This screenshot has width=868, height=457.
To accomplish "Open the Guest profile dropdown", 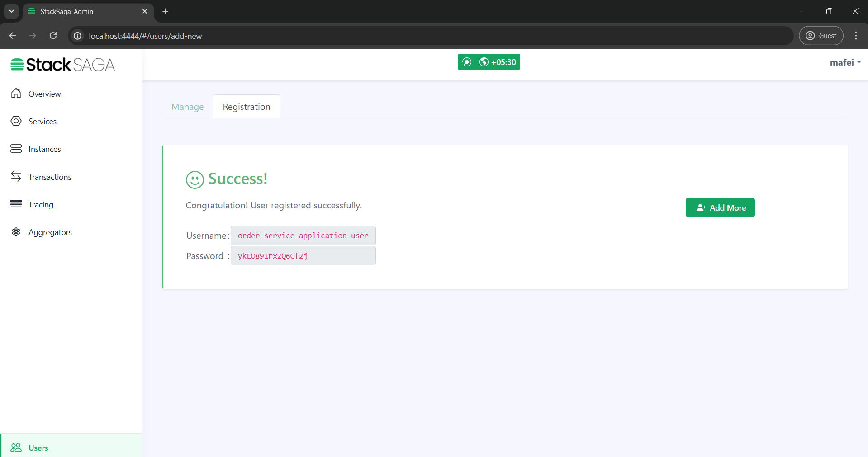I will tap(821, 36).
